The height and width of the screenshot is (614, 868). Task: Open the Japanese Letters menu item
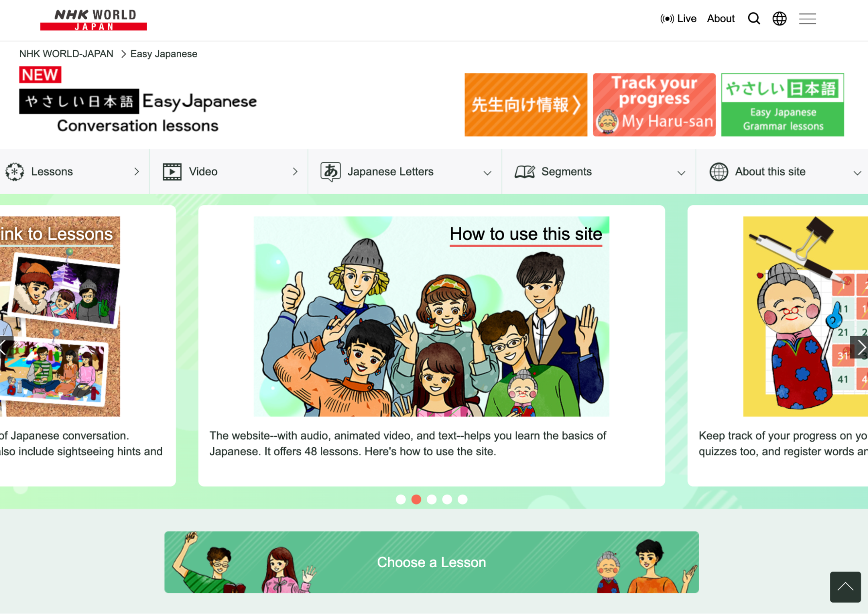[405, 172]
